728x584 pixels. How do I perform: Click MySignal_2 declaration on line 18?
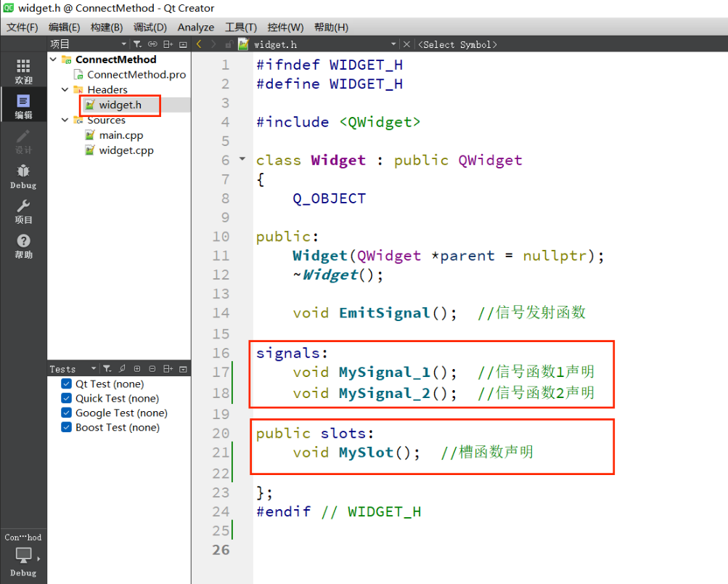point(385,394)
